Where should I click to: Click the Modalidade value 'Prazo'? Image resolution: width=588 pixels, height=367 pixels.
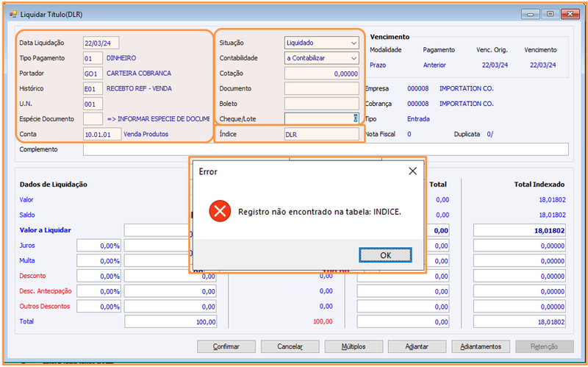pos(378,65)
